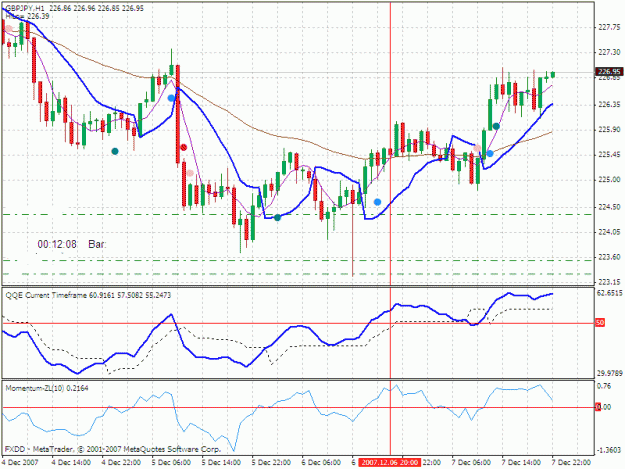Screen dimensions: 625x469
Task: Click the 0.00 zero-level tag in momentum panel
Action: pyautogui.click(x=603, y=407)
